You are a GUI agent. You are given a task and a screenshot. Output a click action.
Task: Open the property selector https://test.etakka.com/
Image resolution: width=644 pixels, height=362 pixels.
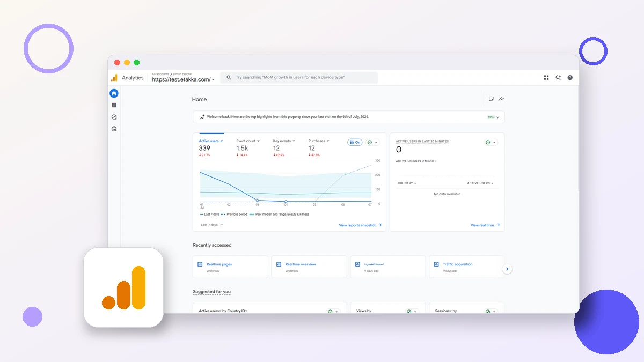point(183,79)
